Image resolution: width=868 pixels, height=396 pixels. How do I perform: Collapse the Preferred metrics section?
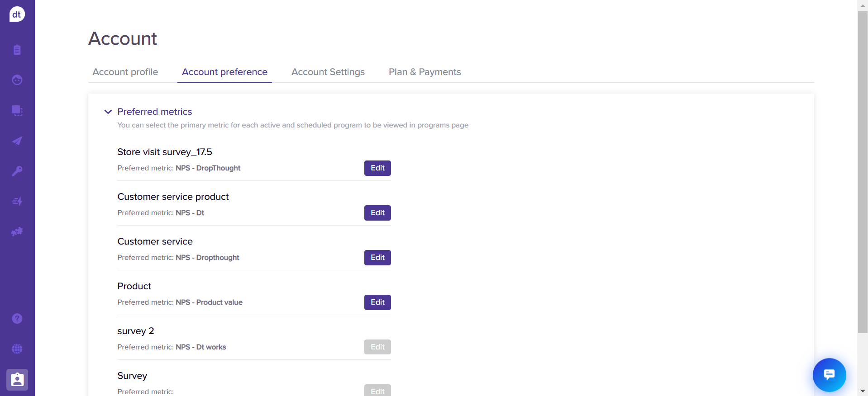(108, 112)
